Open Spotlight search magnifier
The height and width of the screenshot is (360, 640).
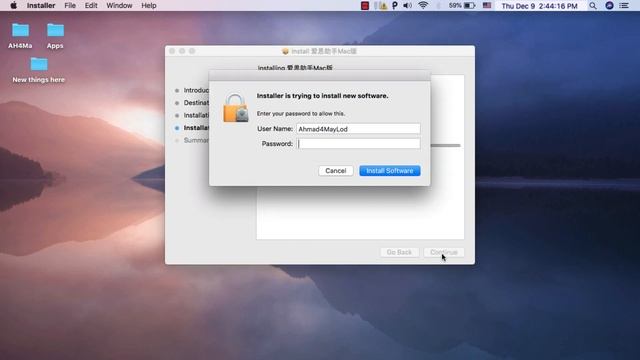point(593,5)
